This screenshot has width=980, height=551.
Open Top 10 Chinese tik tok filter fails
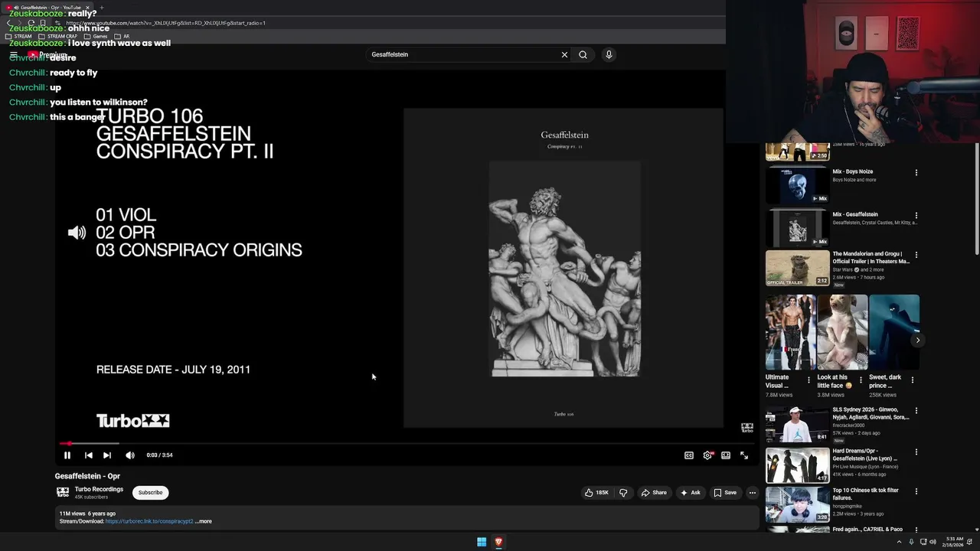tap(797, 505)
